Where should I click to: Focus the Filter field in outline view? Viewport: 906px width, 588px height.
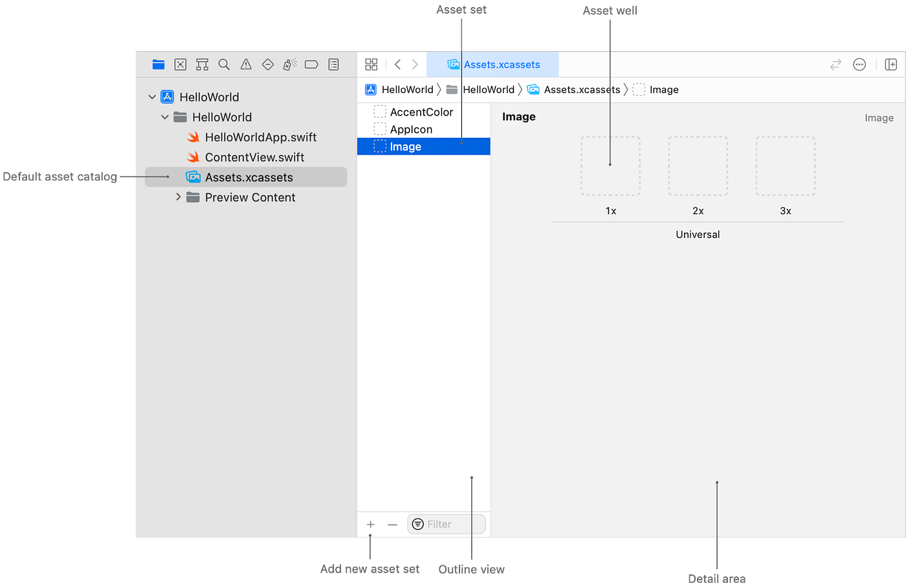pyautogui.click(x=447, y=524)
